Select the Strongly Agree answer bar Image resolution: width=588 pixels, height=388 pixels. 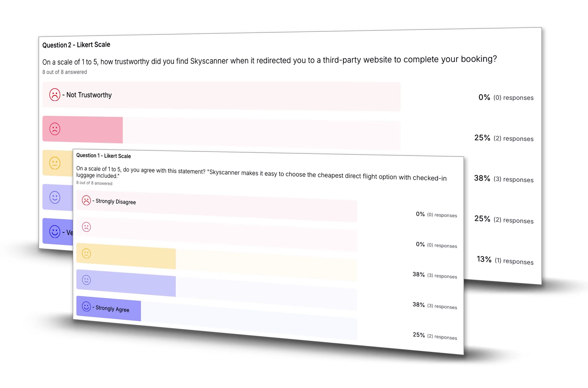(x=217, y=318)
